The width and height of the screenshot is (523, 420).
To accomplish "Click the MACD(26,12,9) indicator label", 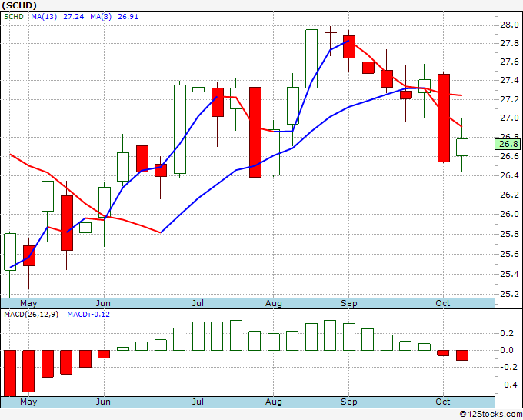I will (31, 315).
